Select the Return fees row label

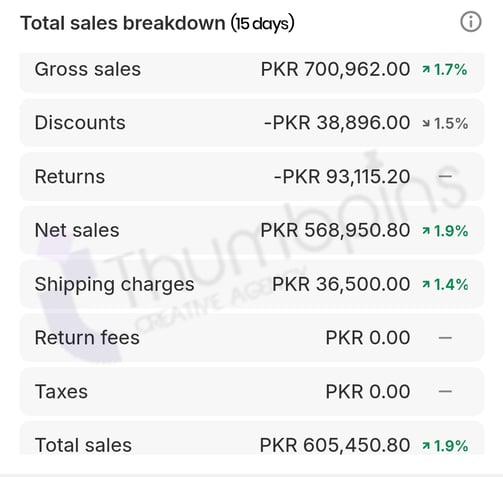pyautogui.click(x=87, y=337)
